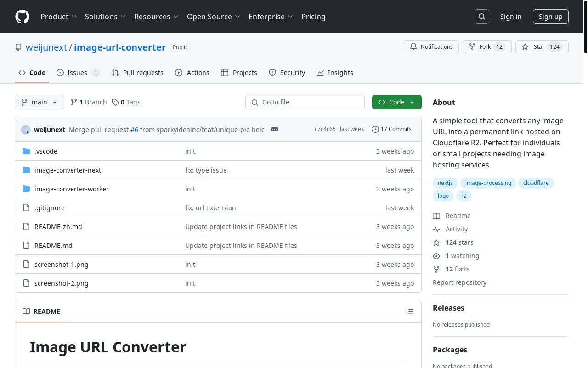Click the Sign up button
The width and height of the screenshot is (588, 368).
pos(550,17)
